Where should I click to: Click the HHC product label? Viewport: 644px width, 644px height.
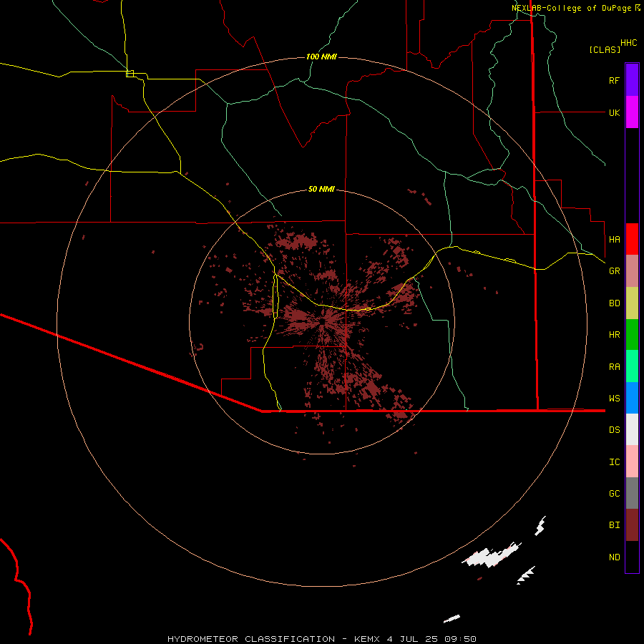pos(628,43)
